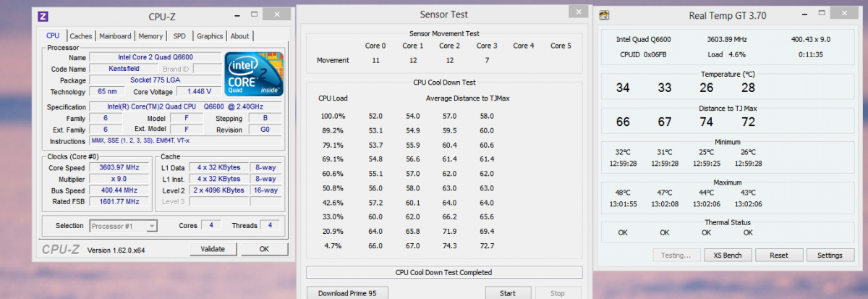Select the SPD tab in CPU-Z

coord(179,36)
